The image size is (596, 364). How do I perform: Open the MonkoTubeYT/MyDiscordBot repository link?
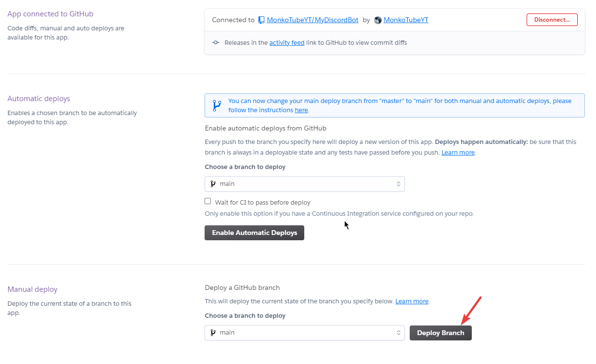pos(312,20)
